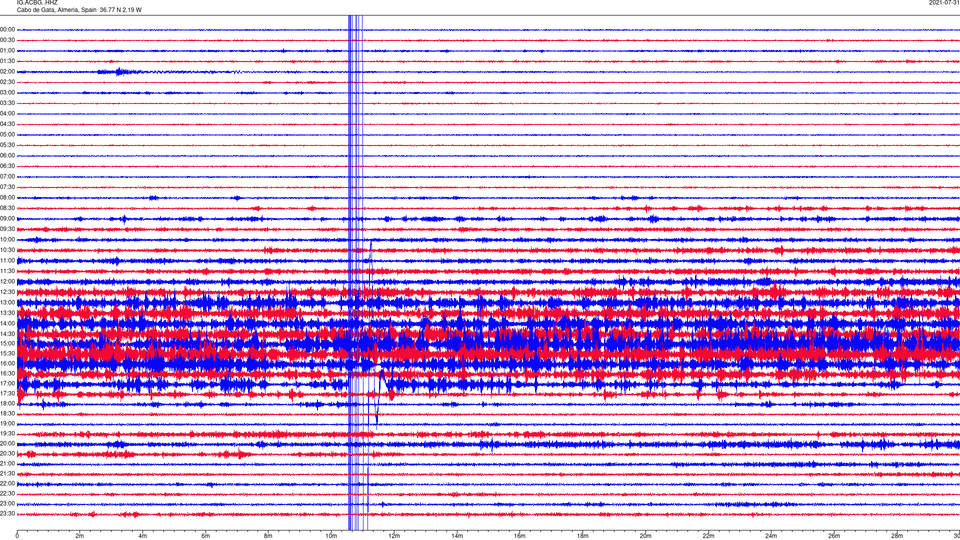This screenshot has height=540, width=960.
Task: Select the 10:00 trace time label
Action: (x=7, y=239)
